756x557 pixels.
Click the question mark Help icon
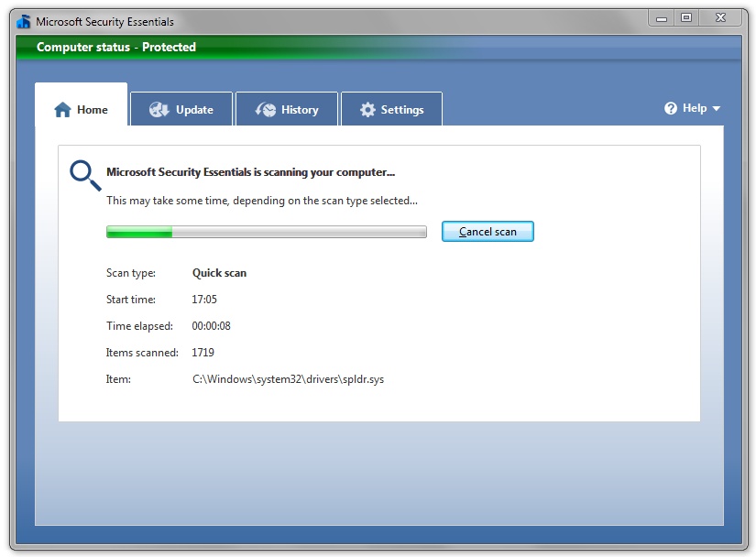(670, 108)
